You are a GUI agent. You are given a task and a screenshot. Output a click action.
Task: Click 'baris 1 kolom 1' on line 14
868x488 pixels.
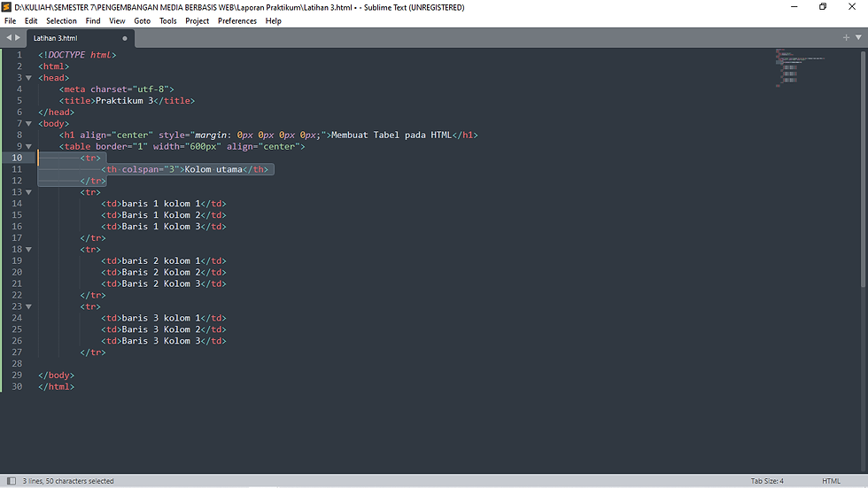[161, 204]
